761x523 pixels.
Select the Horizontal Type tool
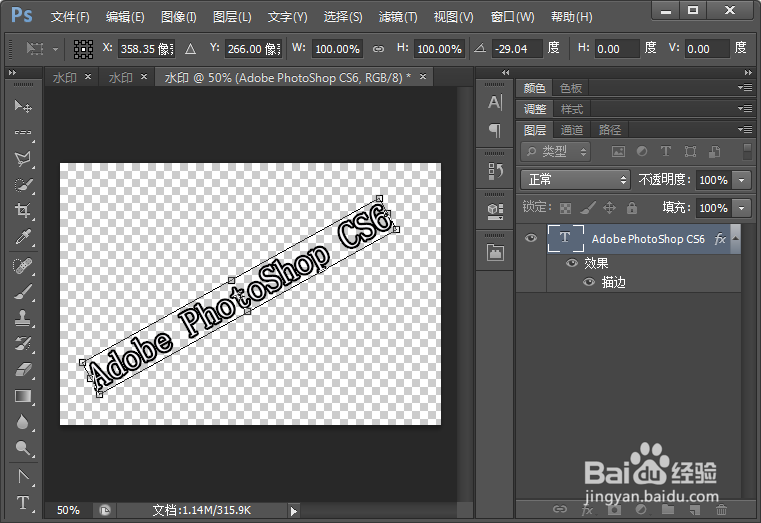(23, 503)
